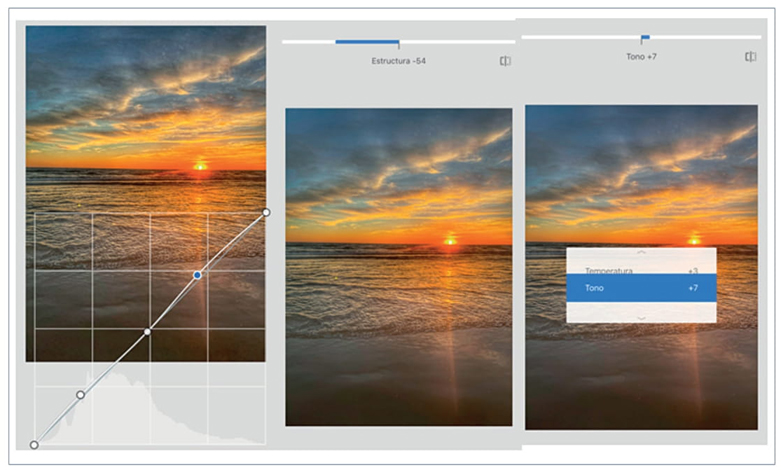Select the blue active curve control point
The width and height of the screenshot is (781, 470).
[197, 274]
